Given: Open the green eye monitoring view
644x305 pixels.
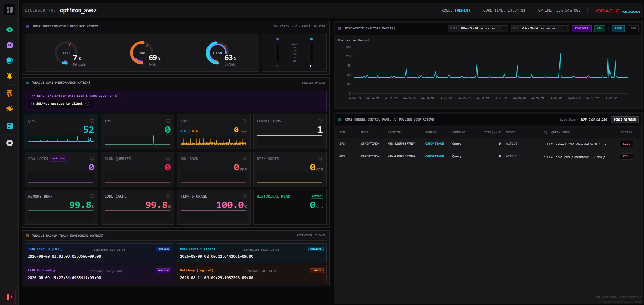Looking at the screenshot, I should click(x=10, y=30).
